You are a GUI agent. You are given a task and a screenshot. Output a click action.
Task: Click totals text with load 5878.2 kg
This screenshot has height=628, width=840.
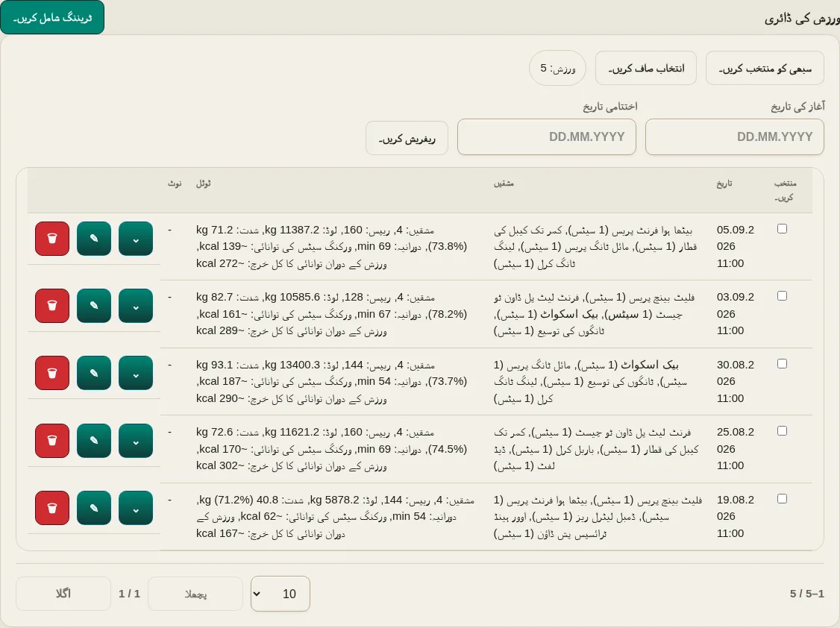pos(336,516)
